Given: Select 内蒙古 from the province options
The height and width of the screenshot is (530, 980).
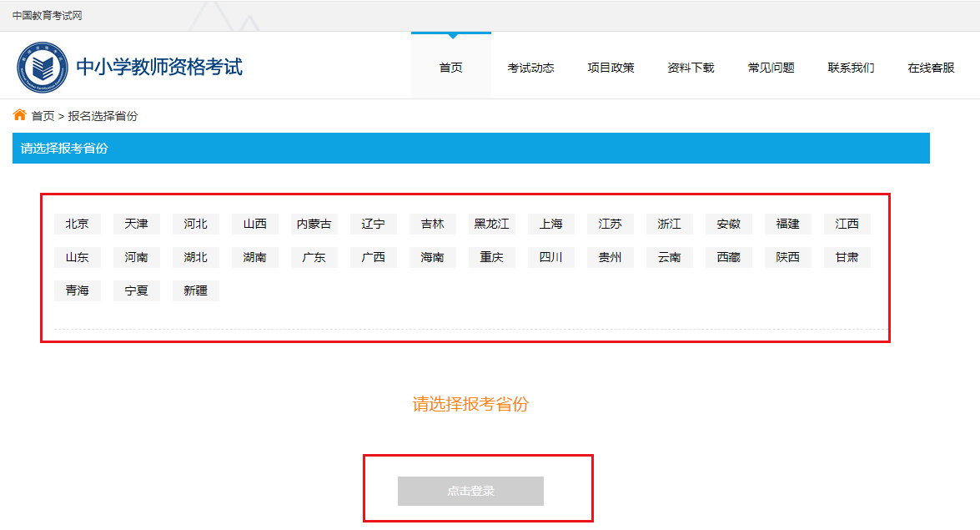Looking at the screenshot, I should click(x=314, y=224).
